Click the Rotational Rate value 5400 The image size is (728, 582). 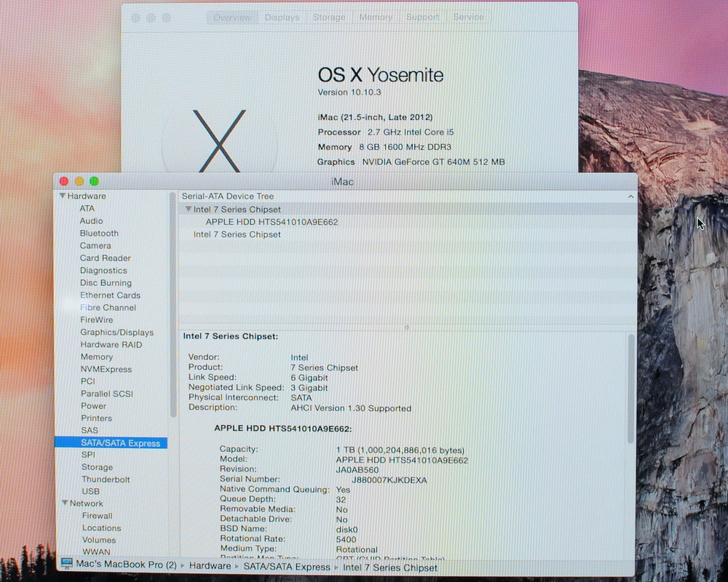346,539
